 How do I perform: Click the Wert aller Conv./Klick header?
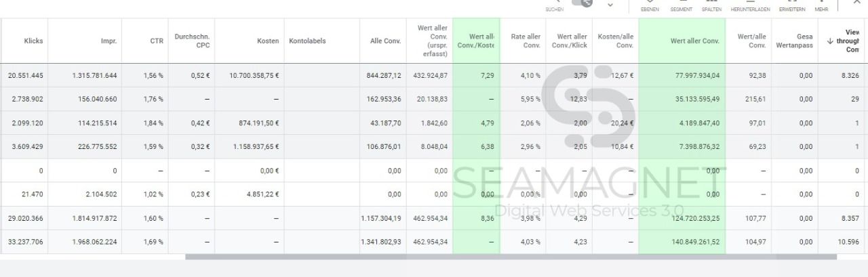tap(570, 41)
